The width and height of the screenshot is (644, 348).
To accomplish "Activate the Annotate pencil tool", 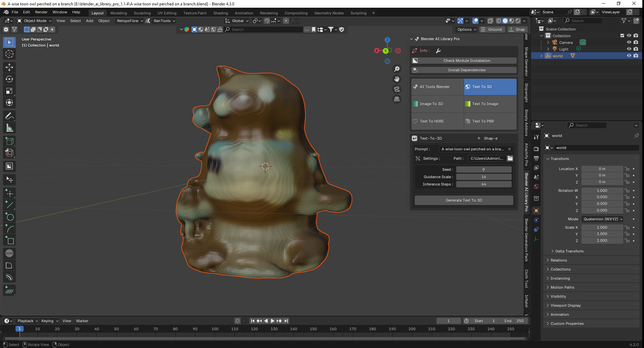I will tap(9, 116).
